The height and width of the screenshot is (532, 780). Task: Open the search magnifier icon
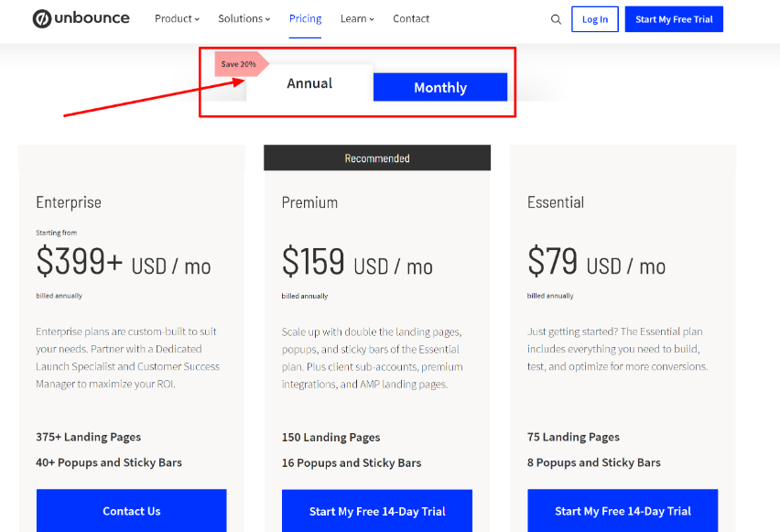[x=556, y=19]
